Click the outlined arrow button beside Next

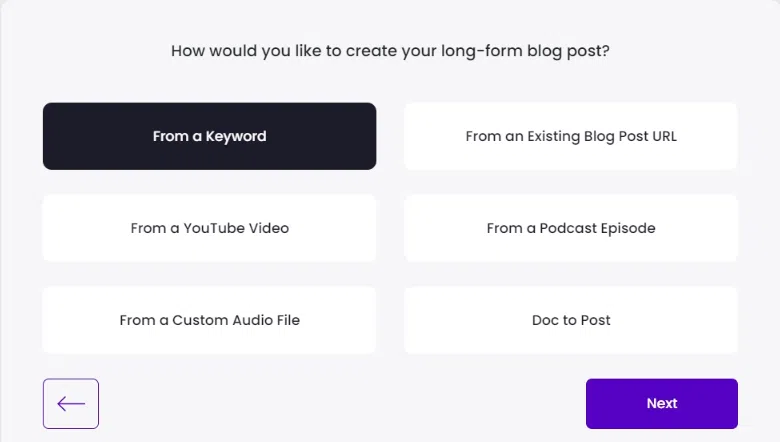(71, 404)
